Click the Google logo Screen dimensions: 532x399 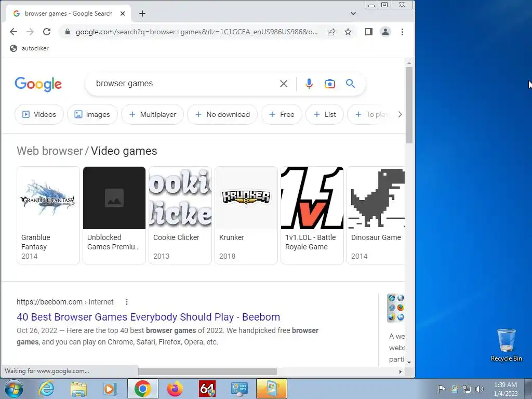click(x=38, y=84)
